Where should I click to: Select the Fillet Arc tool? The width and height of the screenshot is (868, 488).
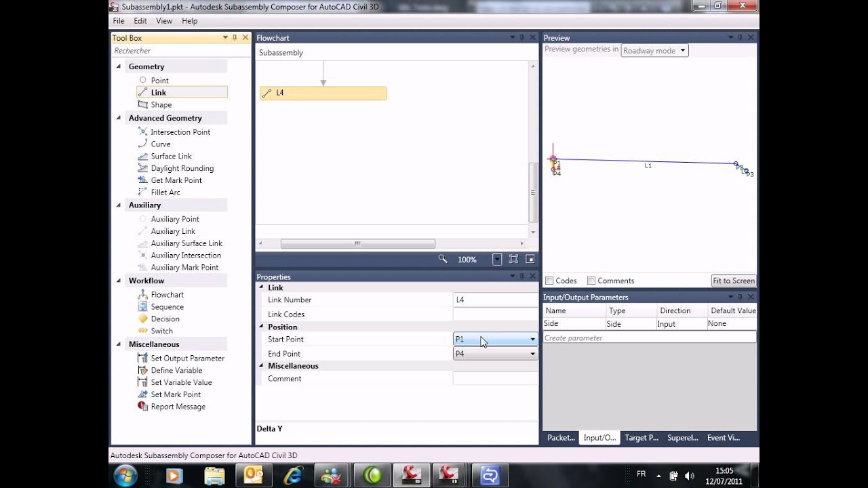[165, 192]
